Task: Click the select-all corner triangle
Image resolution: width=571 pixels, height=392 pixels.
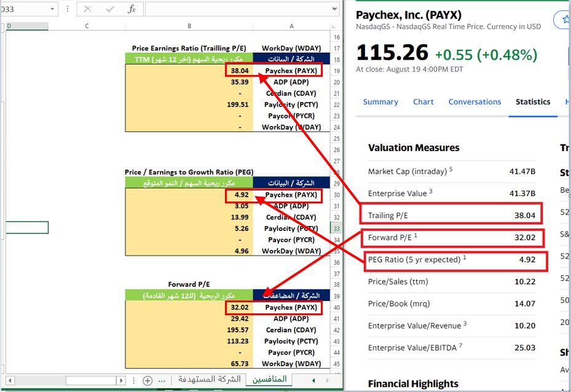Action: click(x=334, y=26)
